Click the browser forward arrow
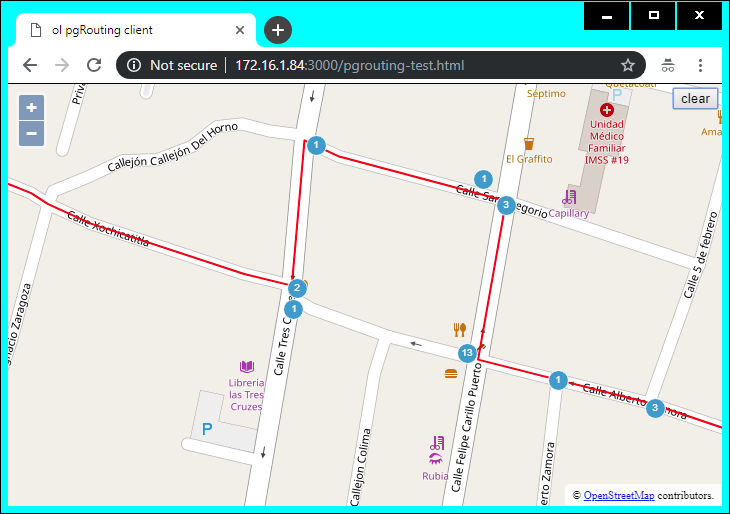Screen dimensions: 730x514 [62, 65]
